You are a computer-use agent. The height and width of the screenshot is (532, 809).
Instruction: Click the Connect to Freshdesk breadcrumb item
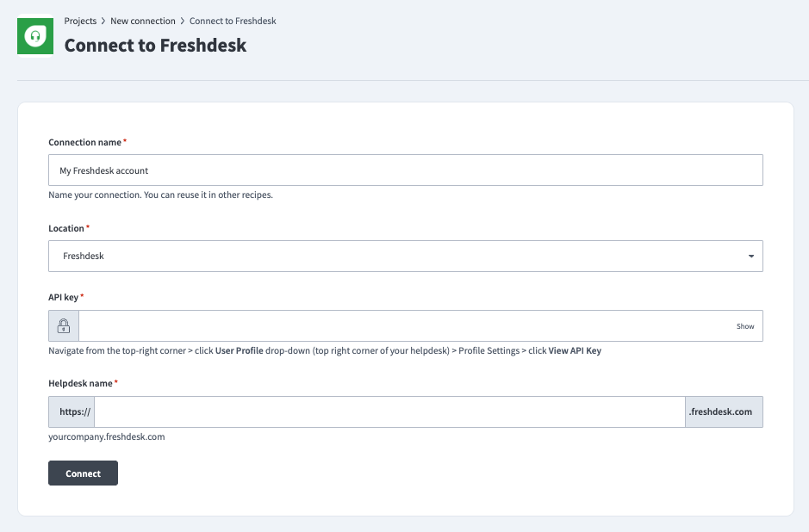[232, 21]
